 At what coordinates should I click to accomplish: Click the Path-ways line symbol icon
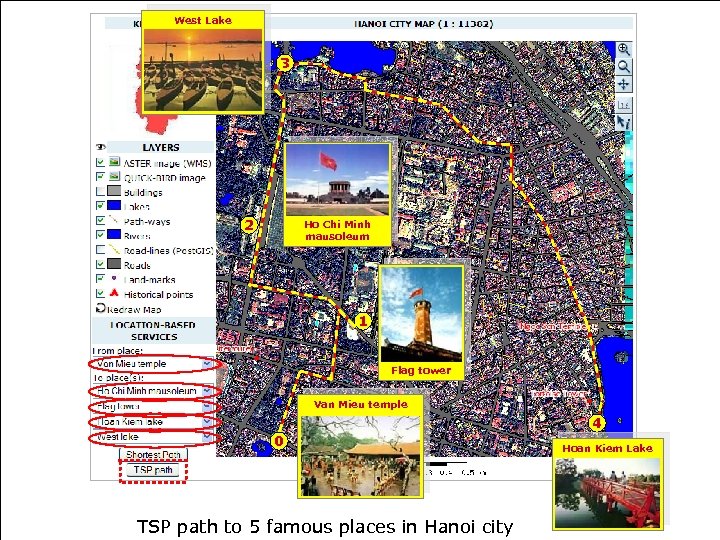click(113, 220)
